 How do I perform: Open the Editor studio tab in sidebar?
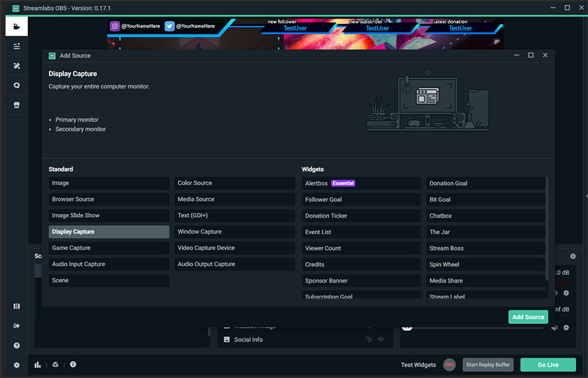(x=17, y=26)
